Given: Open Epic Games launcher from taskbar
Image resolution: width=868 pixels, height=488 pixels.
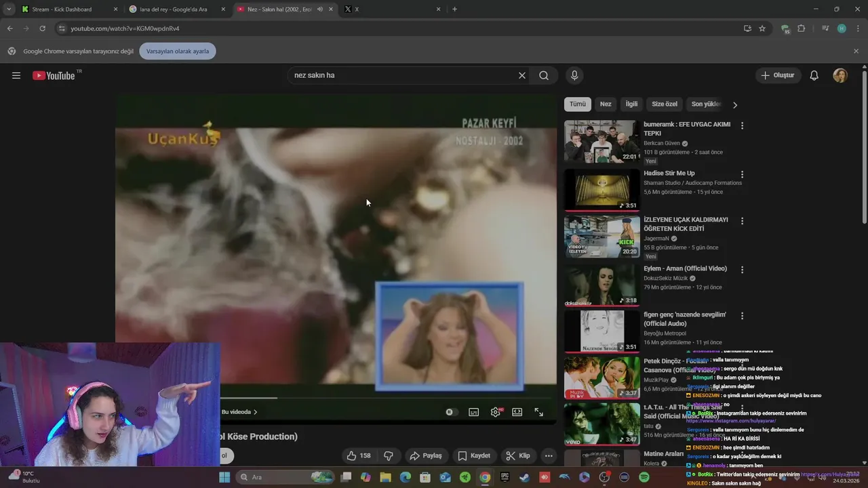Looking at the screenshot, I should coord(505,477).
